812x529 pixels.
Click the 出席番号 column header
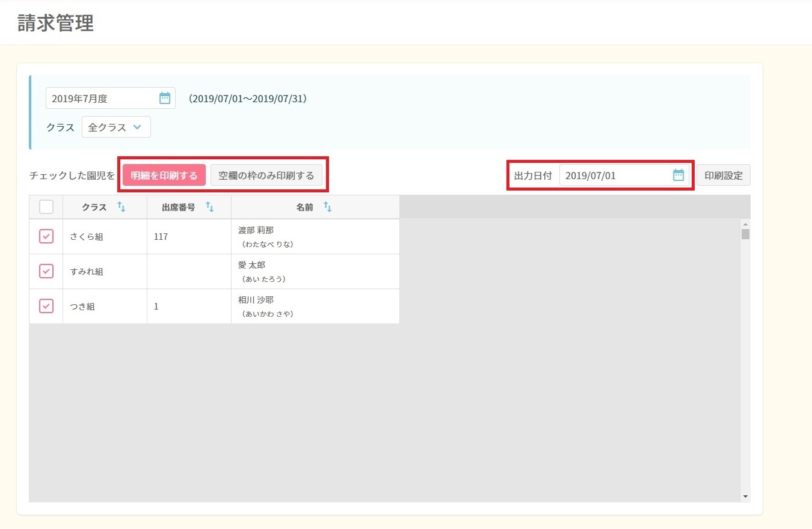(189, 207)
